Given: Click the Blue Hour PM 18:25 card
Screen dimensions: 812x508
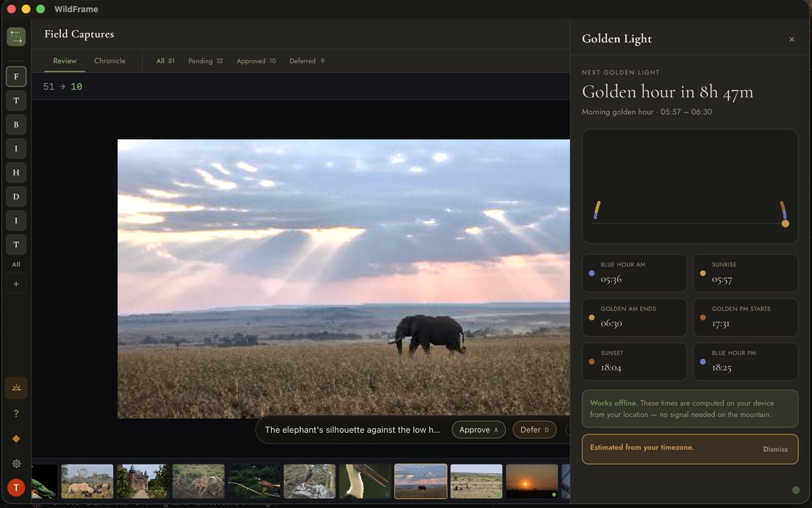Looking at the screenshot, I should 746,361.
